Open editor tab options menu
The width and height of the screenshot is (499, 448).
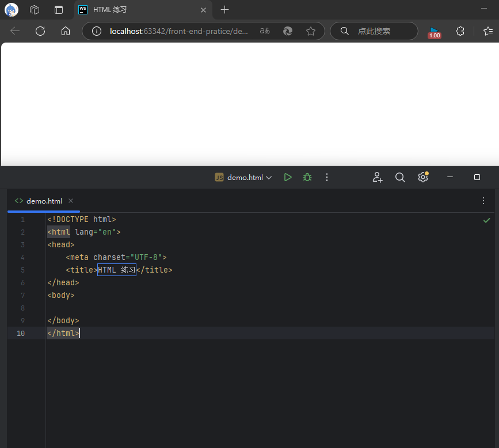click(x=483, y=201)
